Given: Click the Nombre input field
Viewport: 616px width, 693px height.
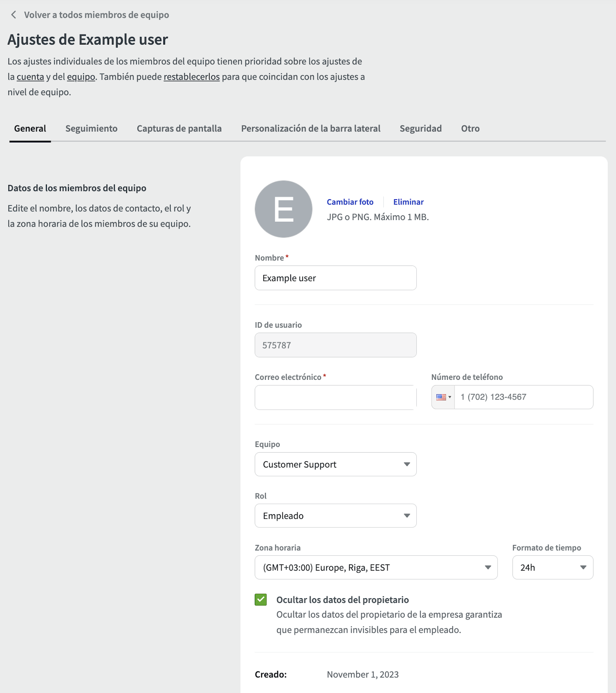Looking at the screenshot, I should tap(335, 278).
